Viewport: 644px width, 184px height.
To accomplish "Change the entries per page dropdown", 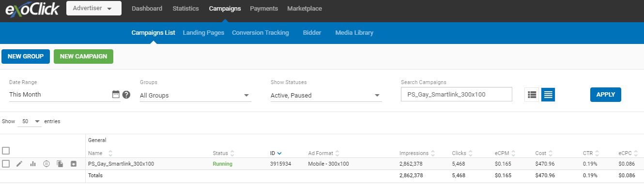I will 30,121.
